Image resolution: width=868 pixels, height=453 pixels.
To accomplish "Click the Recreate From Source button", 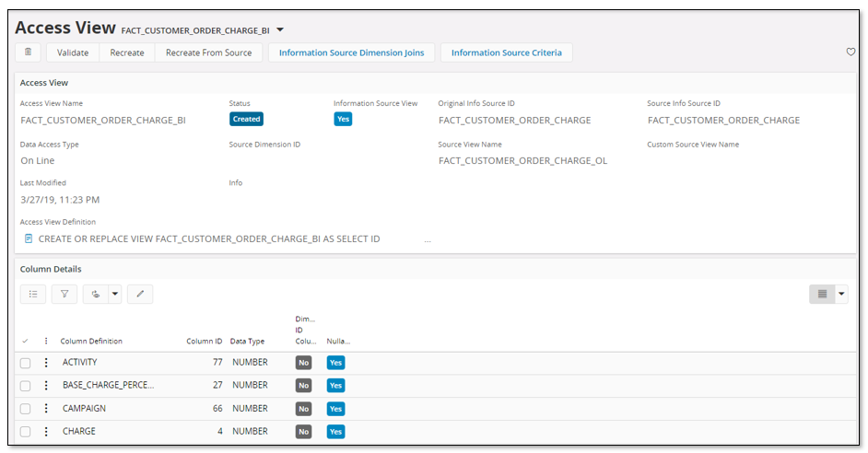I will click(x=208, y=52).
